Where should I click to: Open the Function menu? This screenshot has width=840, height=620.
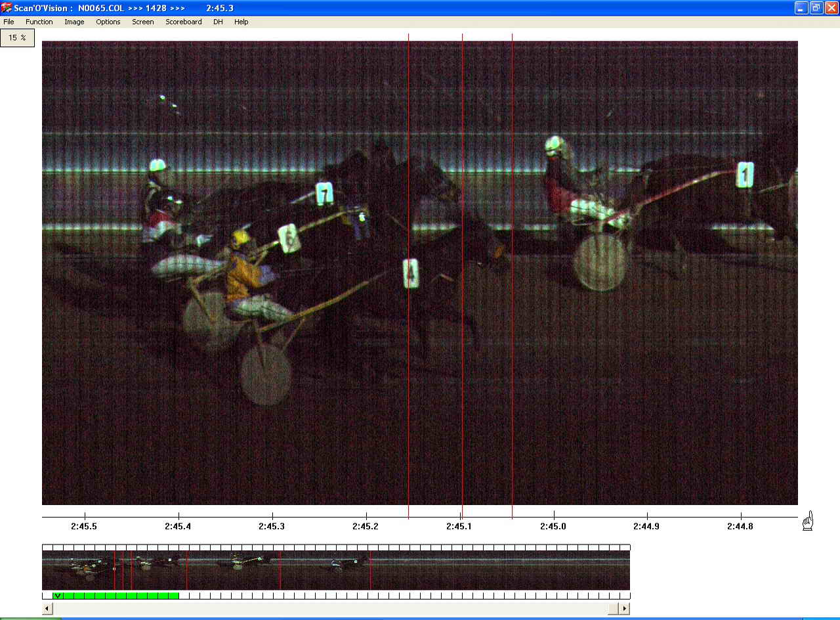[39, 22]
